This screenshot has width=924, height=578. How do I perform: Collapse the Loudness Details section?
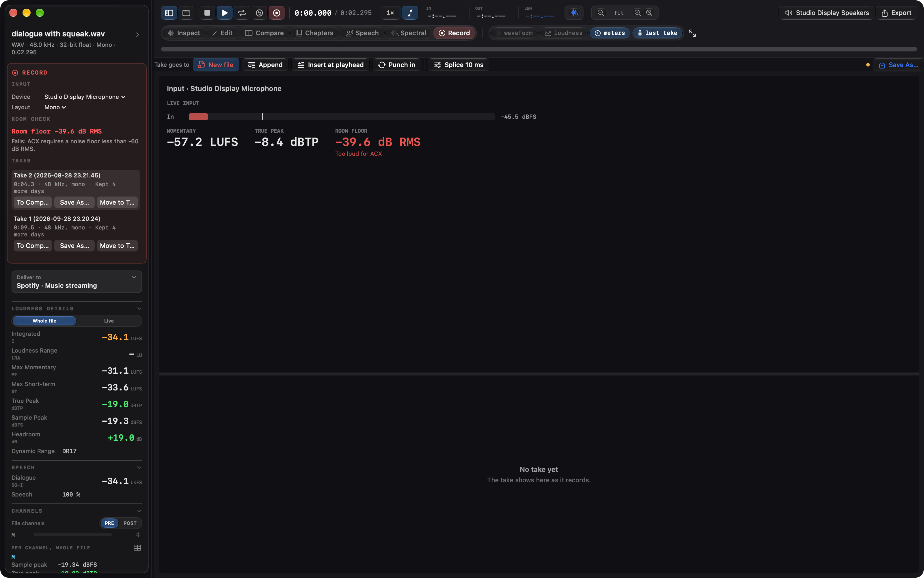(x=139, y=309)
